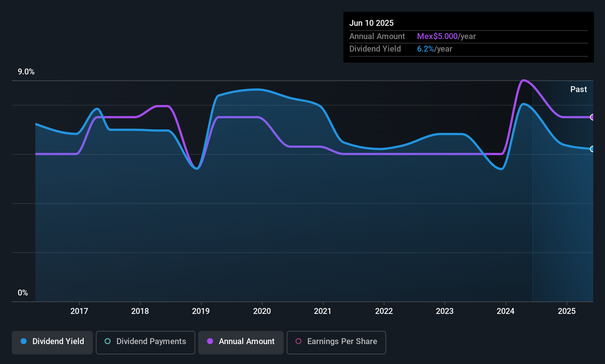Click the Mex$5.000/year tooltip value
Screen dimensions: 605x364
coord(446,36)
